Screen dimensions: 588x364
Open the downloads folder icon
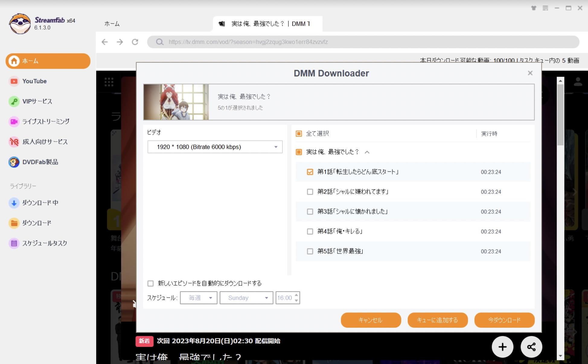point(14,223)
